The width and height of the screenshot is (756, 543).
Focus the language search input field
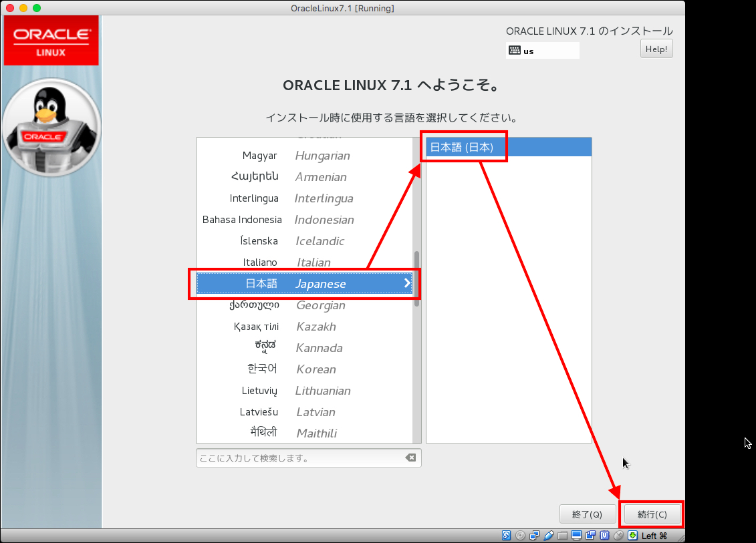point(297,458)
